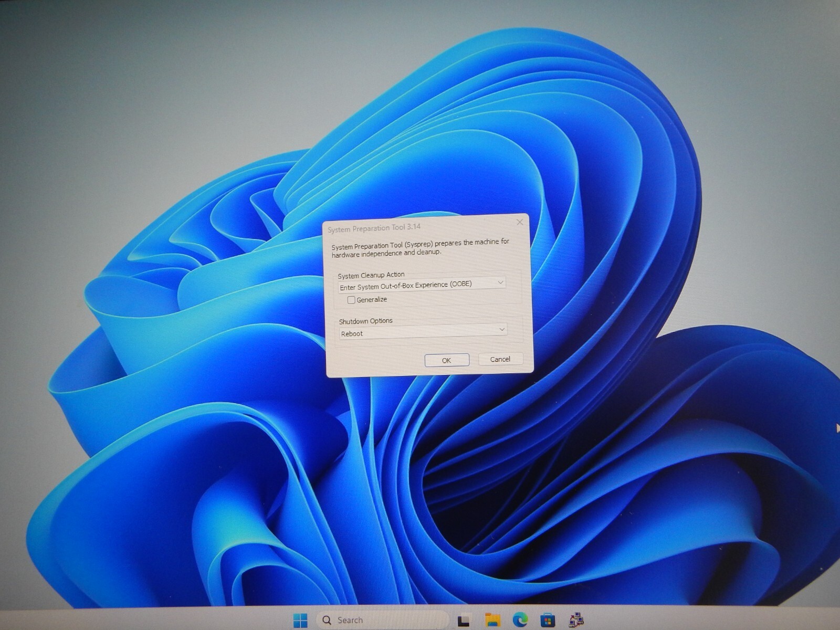840x630 pixels.
Task: Click the Sysprep description text
Action: (x=420, y=248)
